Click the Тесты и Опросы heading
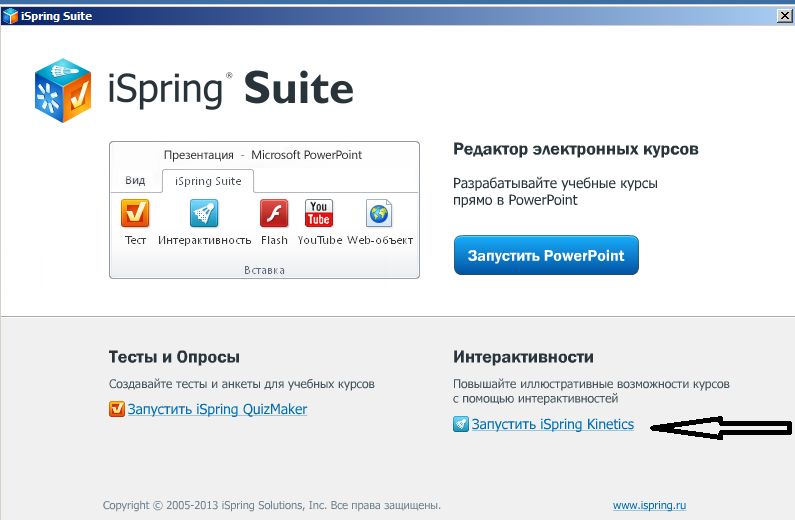 pos(174,357)
